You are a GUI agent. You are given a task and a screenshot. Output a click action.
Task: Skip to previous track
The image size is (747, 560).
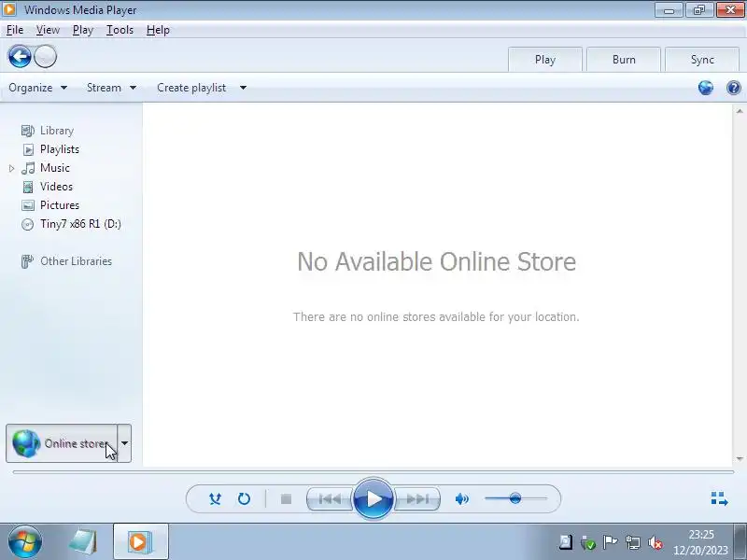point(330,498)
